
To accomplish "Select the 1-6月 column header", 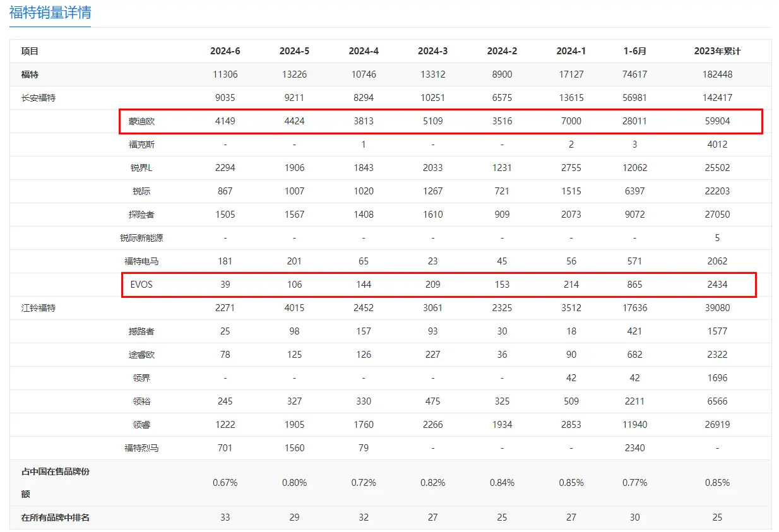I will point(634,51).
